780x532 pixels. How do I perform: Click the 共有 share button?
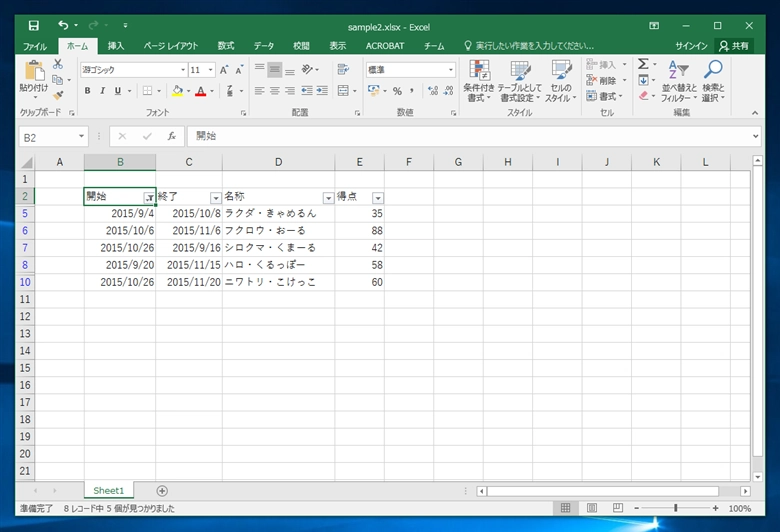point(734,46)
